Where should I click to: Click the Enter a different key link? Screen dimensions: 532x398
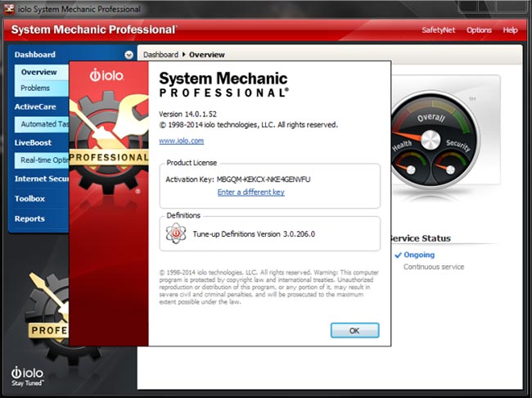pyautogui.click(x=250, y=192)
